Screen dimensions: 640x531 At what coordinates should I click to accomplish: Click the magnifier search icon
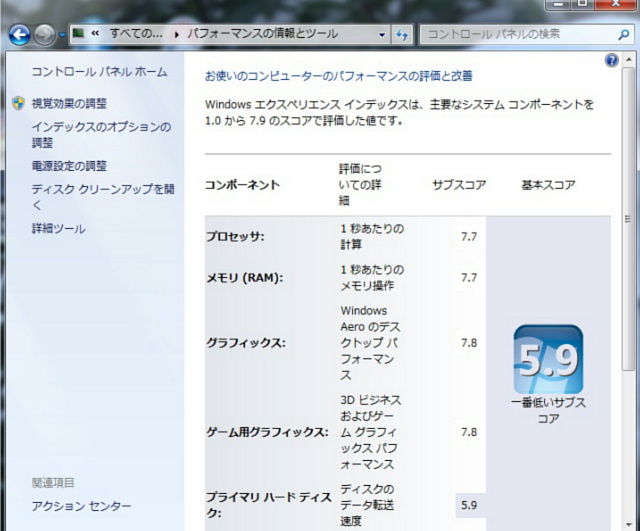click(623, 35)
